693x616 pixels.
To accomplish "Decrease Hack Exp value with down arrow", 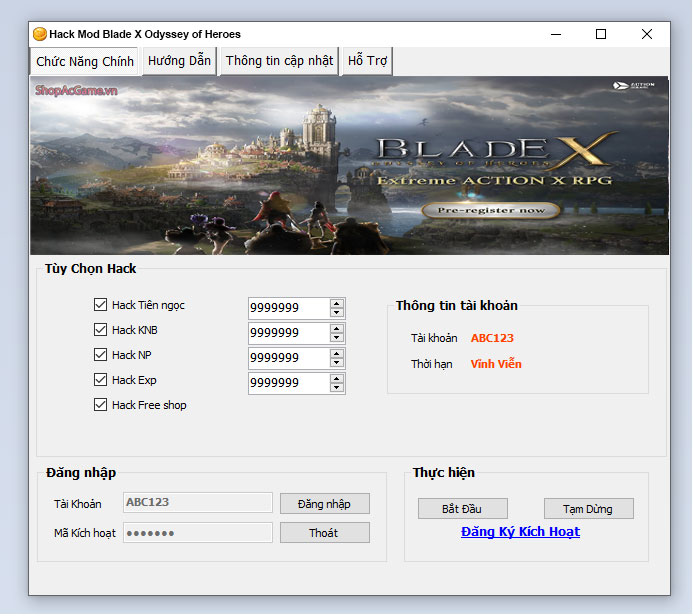I will click(x=337, y=388).
